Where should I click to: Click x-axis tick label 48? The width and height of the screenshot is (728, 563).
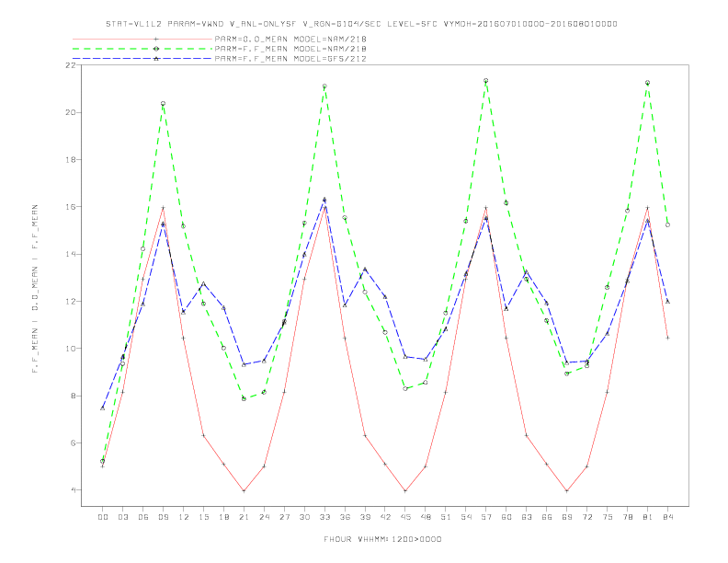pos(426,517)
